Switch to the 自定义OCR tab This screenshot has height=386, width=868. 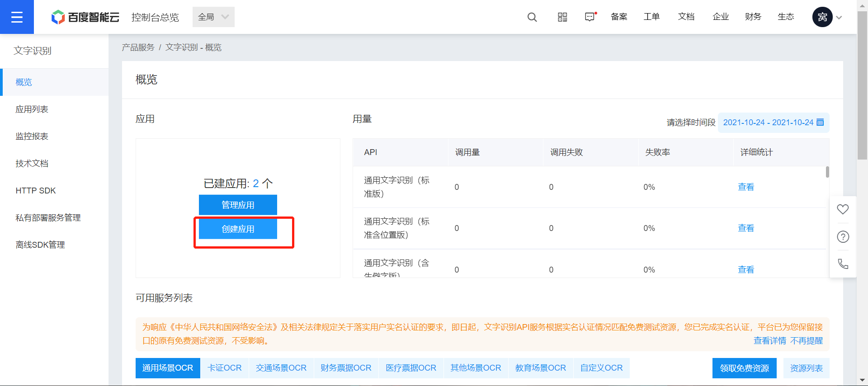coord(601,368)
